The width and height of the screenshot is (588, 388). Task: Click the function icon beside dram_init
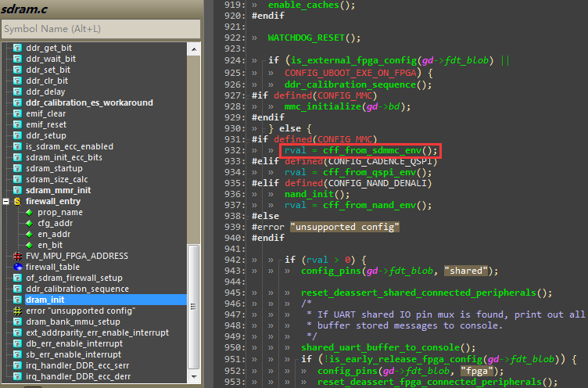pos(17,300)
